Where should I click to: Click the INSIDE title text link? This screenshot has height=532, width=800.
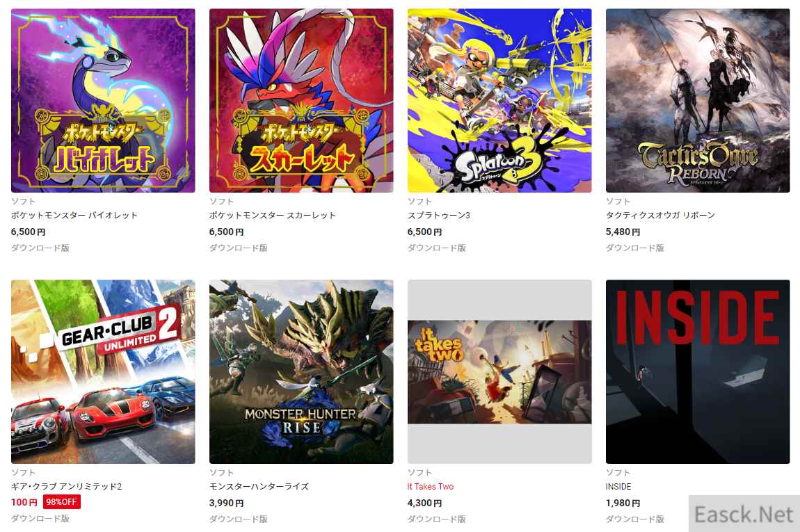[618, 486]
